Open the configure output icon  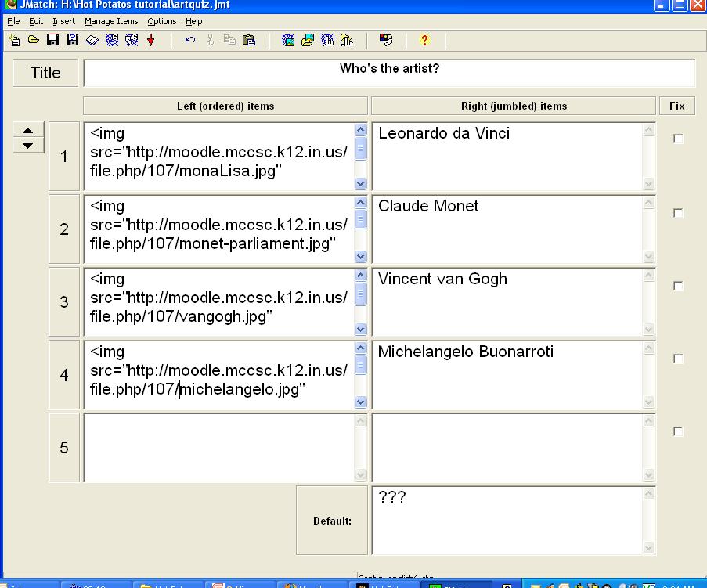pyautogui.click(x=386, y=40)
